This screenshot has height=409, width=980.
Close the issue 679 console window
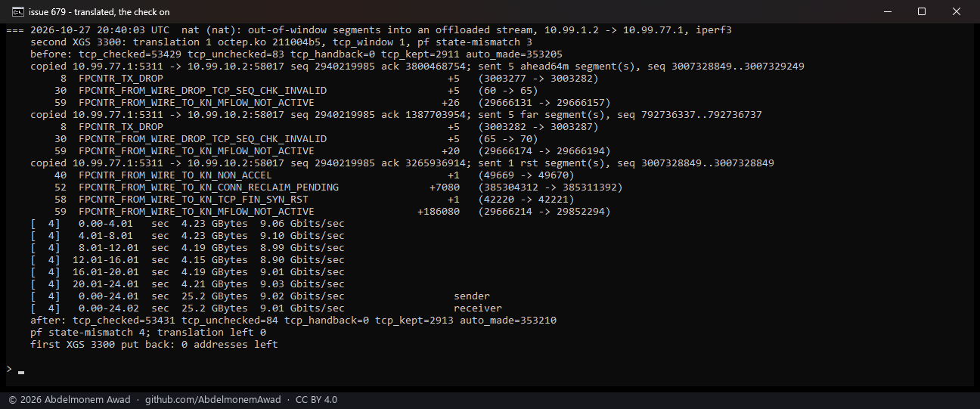point(957,11)
